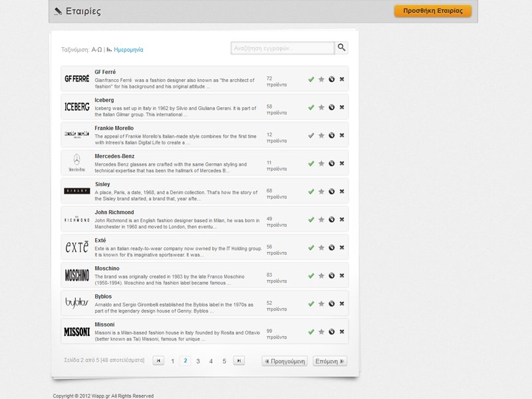This screenshot has width=532, height=399.
Task: Open the Iceberg logo thumbnail
Action: tap(77, 107)
